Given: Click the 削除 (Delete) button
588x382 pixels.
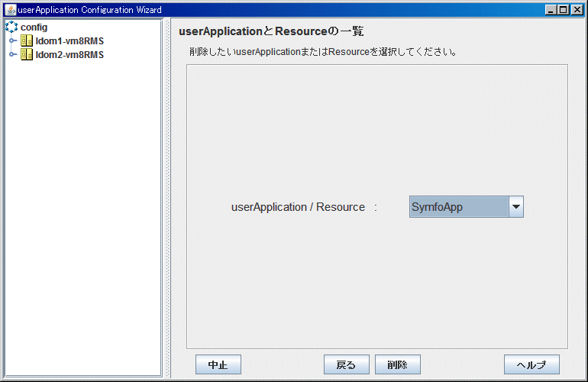Looking at the screenshot, I should [x=398, y=364].
